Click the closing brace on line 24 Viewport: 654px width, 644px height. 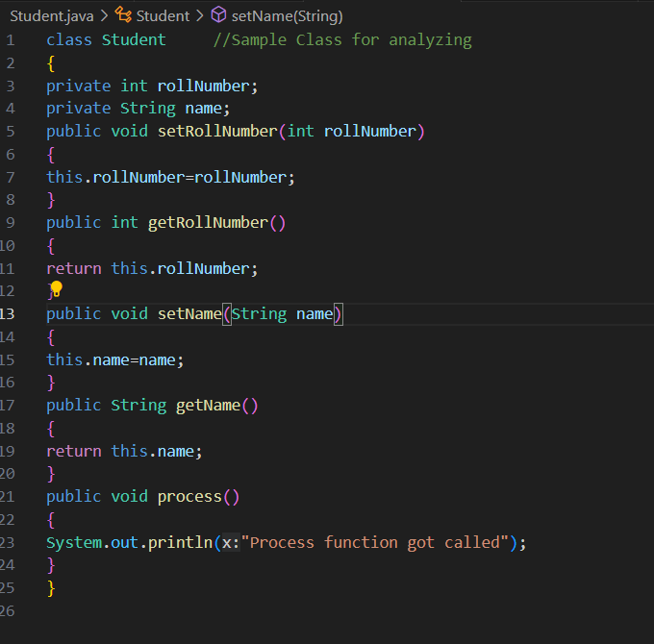tap(51, 565)
